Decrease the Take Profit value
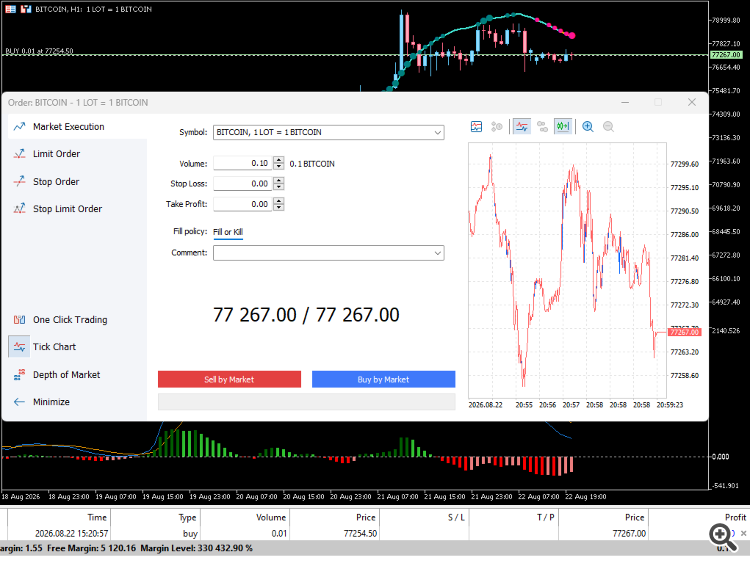Image resolution: width=750 pixels, height=563 pixels. [279, 208]
